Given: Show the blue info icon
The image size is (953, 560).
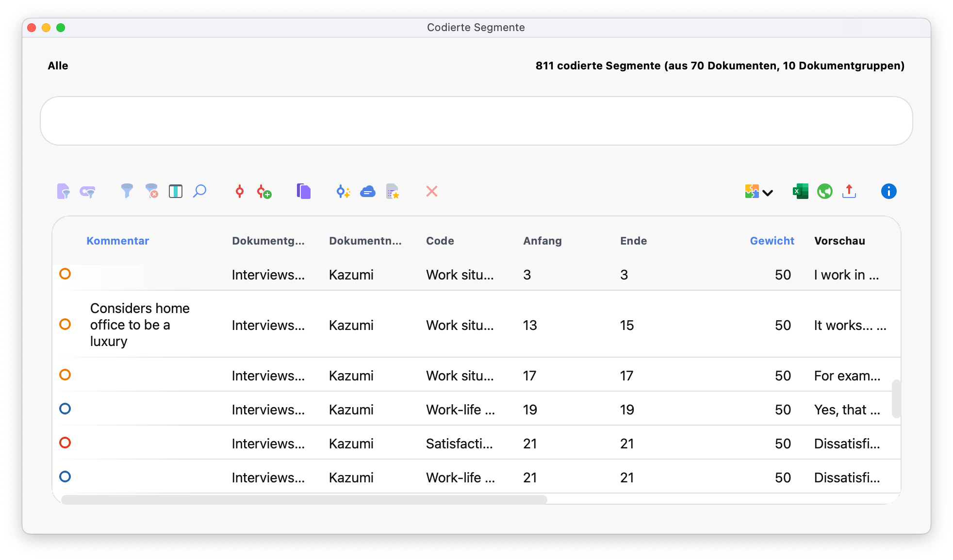Looking at the screenshot, I should pos(888,191).
